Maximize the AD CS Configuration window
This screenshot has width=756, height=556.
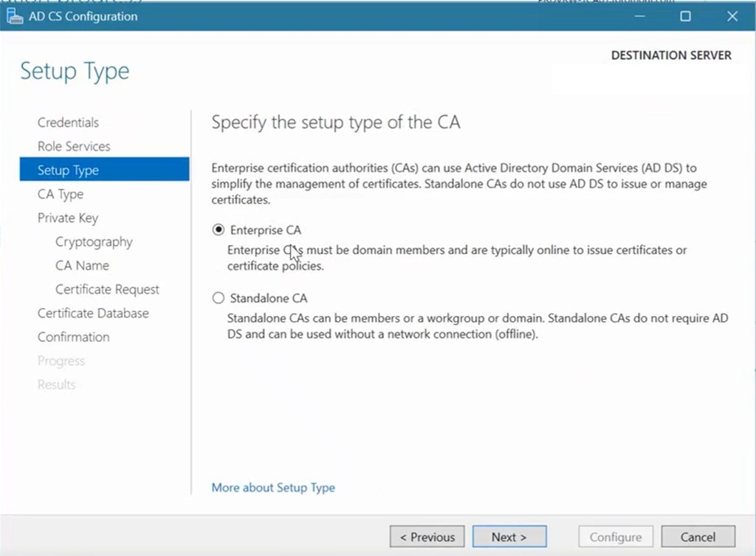point(685,16)
